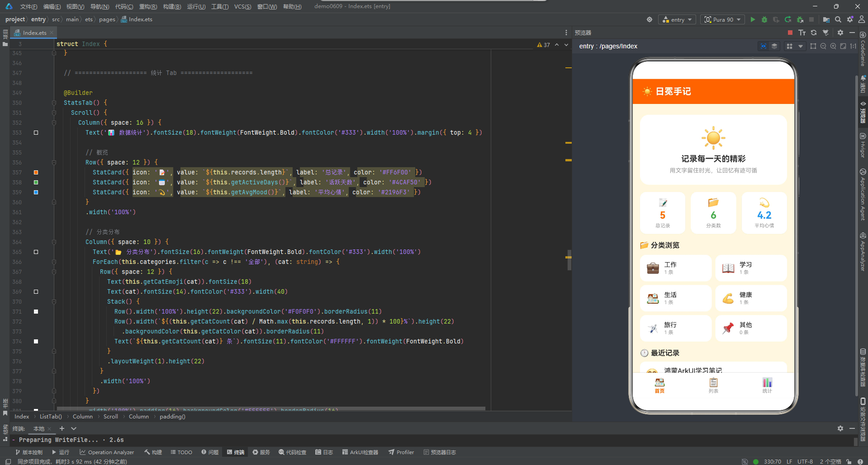Toggle AppAnalyzer side panel
The image size is (868, 465).
coord(863,251)
